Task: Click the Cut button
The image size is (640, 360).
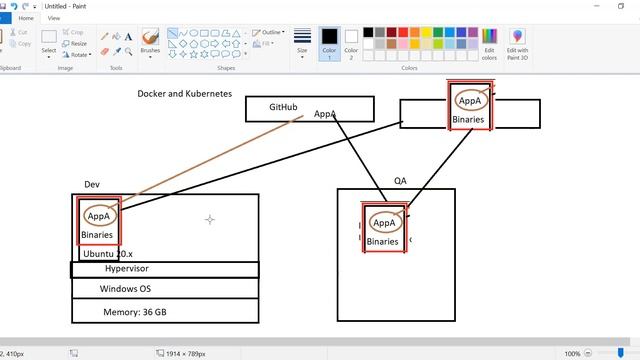Action: 19,32
